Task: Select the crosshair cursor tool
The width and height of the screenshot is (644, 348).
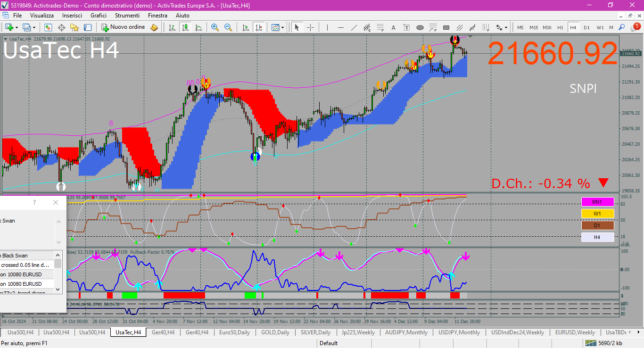Action: coord(311,27)
